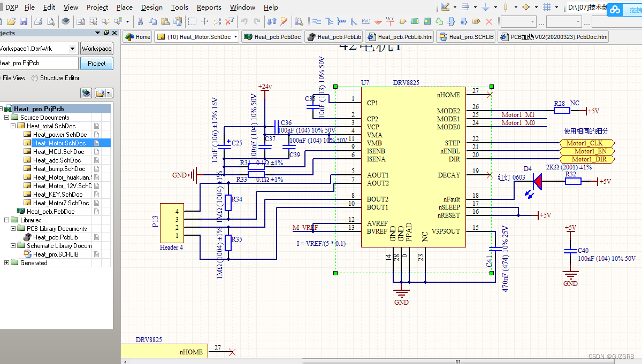Select the VCC power port tool

click(x=390, y=22)
